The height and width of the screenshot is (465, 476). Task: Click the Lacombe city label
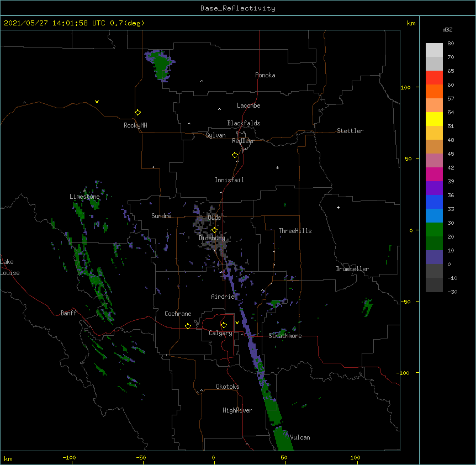click(248, 105)
